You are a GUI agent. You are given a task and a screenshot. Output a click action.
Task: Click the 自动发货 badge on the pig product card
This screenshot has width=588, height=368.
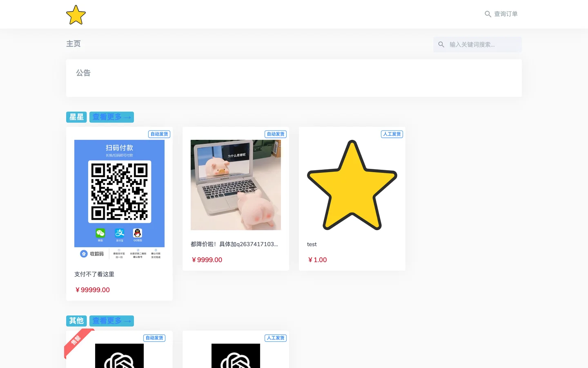276,134
